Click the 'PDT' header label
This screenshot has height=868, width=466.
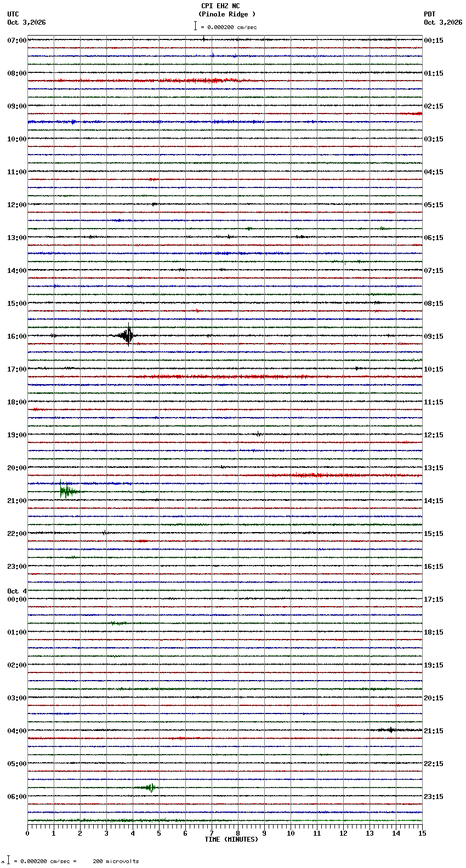pos(429,14)
